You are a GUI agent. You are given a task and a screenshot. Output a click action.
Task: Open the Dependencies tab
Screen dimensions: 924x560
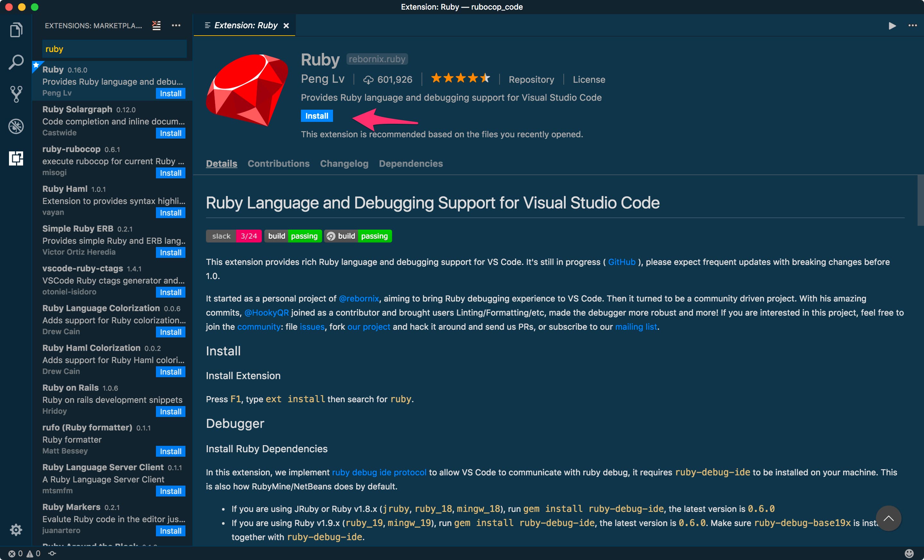click(x=410, y=164)
